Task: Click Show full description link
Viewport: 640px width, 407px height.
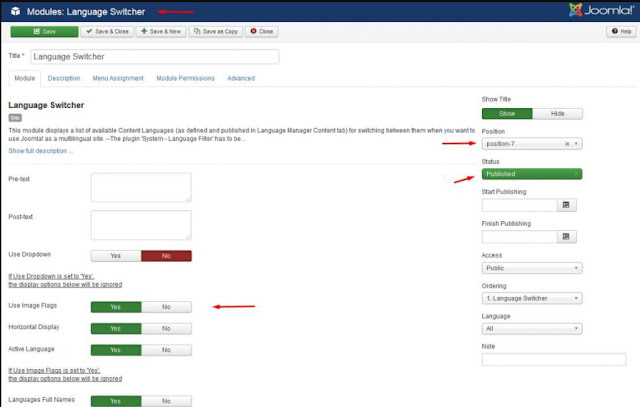Action: 40,151
